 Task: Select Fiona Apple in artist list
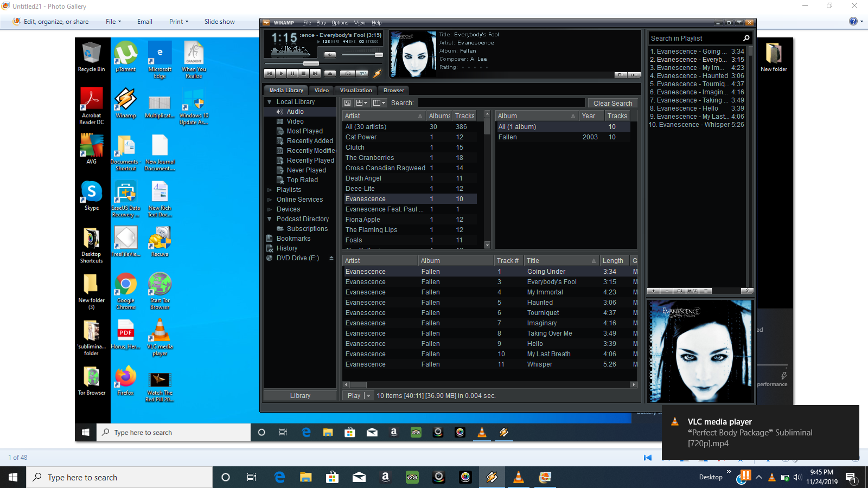click(x=410, y=220)
